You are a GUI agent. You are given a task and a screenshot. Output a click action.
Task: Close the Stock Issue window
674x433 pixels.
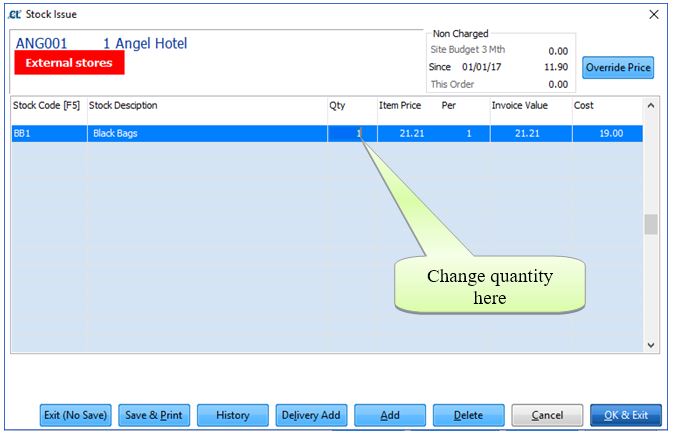[654, 14]
